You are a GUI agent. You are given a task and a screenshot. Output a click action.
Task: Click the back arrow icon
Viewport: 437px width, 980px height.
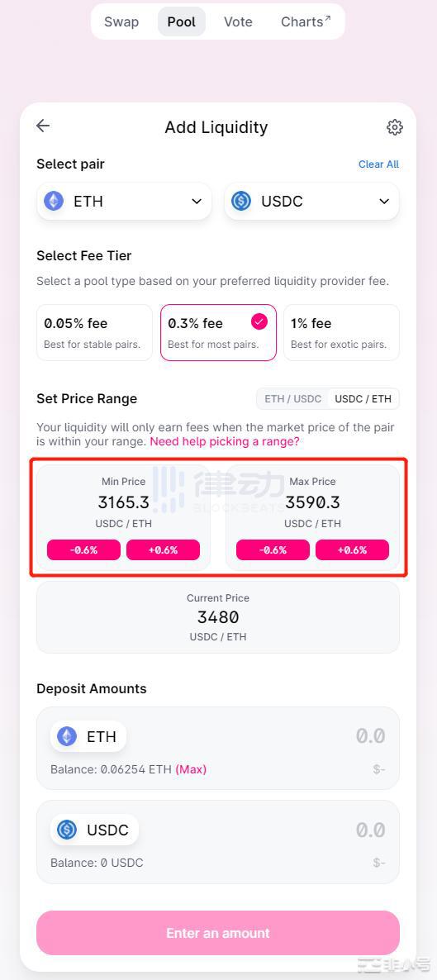coord(42,126)
